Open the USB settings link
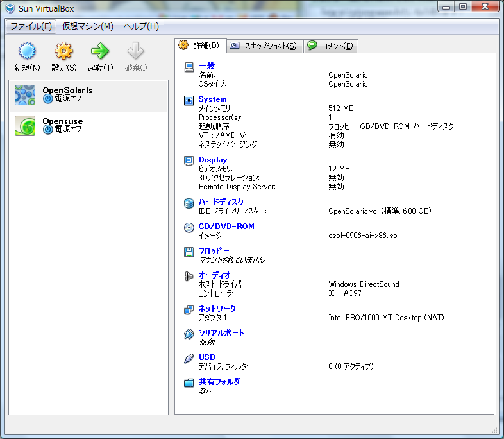 pos(207,357)
